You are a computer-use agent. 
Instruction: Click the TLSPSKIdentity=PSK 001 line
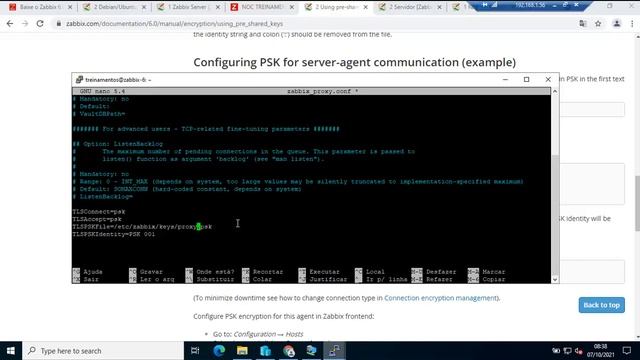coord(114,234)
